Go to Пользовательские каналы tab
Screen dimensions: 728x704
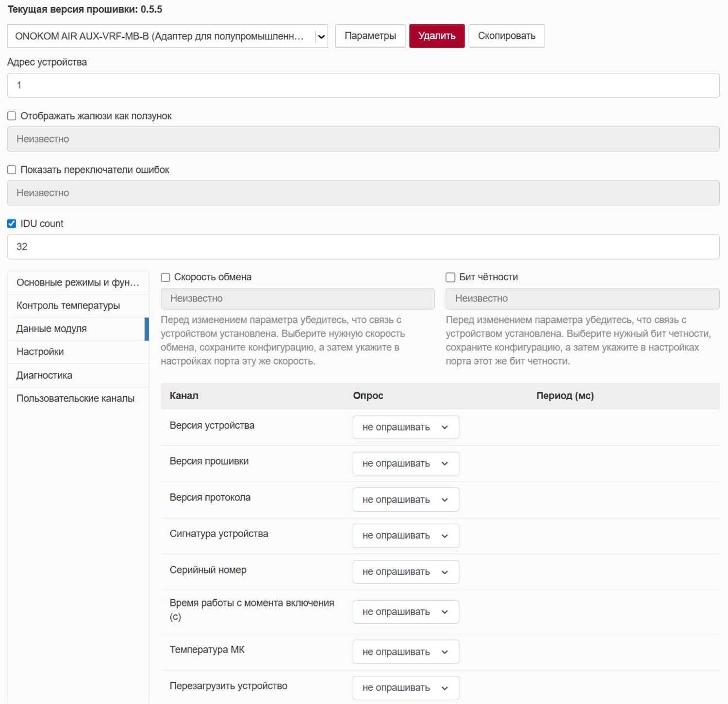pos(76,398)
